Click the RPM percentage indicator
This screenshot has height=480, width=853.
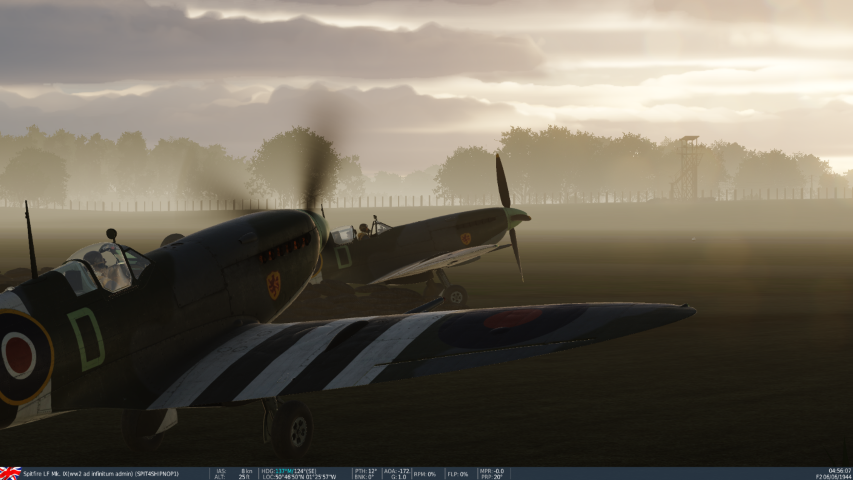pyautogui.click(x=427, y=473)
